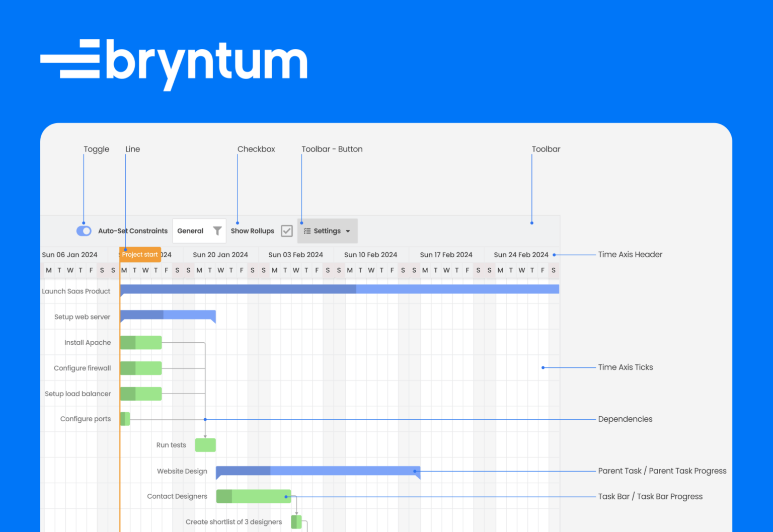Click the Setup web server task bar
This screenshot has height=532, width=773.
click(166, 315)
